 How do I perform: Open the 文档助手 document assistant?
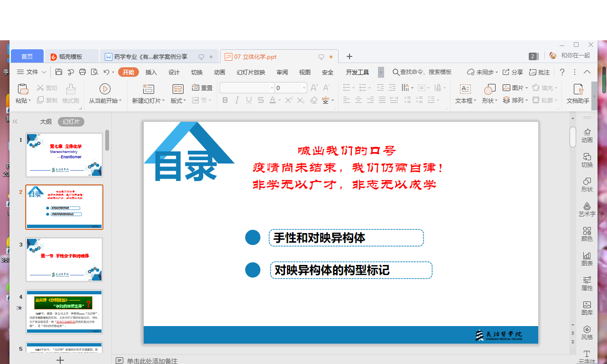click(x=578, y=89)
